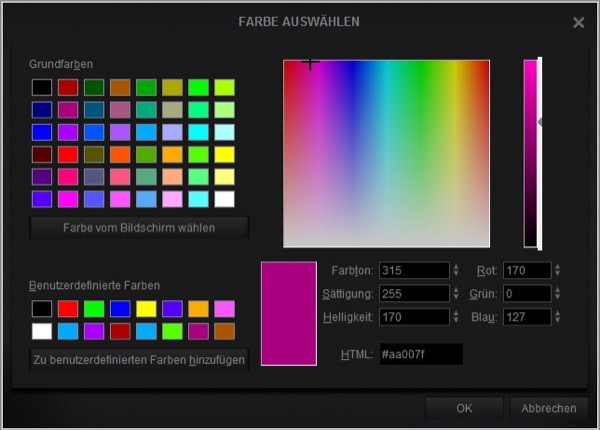Select white swatch in Benutzerdefinierte Farben
The height and width of the screenshot is (430, 600).
click(42, 331)
